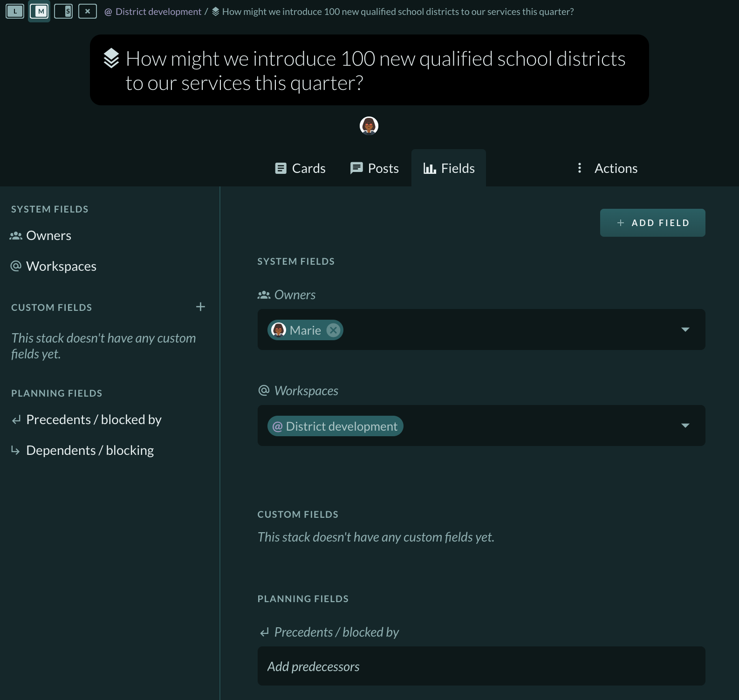Click sidebar Dependents arrow icon
Image resolution: width=739 pixels, height=700 pixels.
pyautogui.click(x=15, y=451)
